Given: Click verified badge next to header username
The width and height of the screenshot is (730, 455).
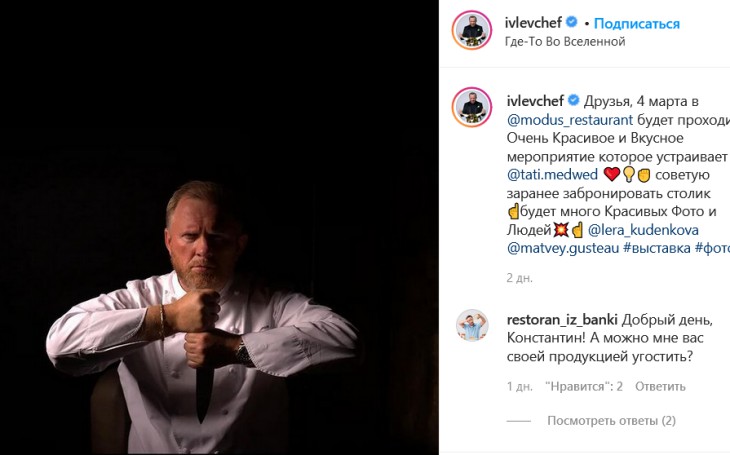Looking at the screenshot, I should pyautogui.click(x=572, y=22).
